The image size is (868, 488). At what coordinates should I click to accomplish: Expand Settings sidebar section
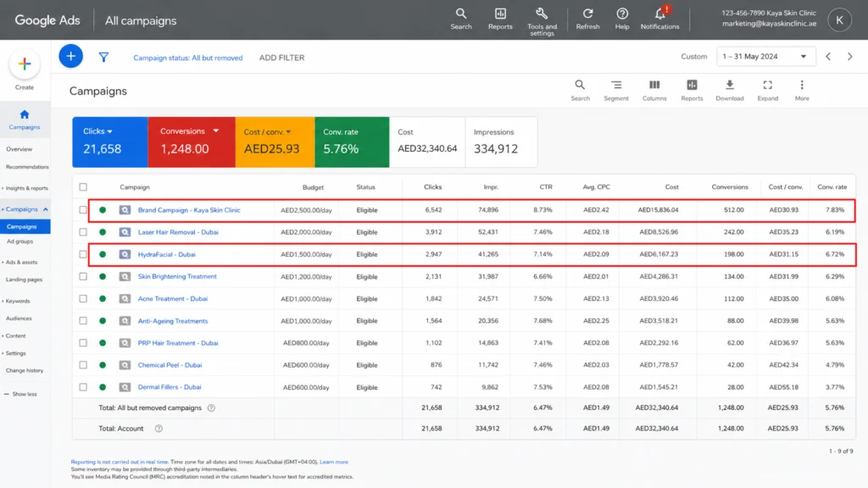point(14,353)
